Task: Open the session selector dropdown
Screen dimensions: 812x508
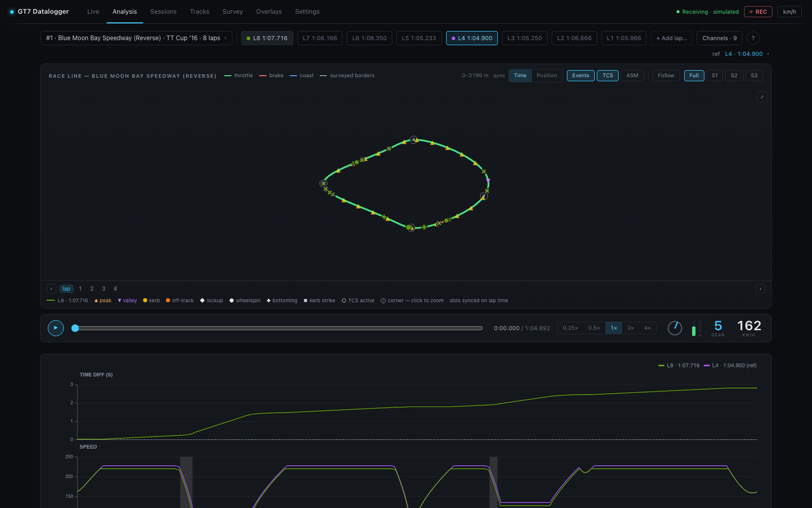Action: pyautogui.click(x=137, y=38)
